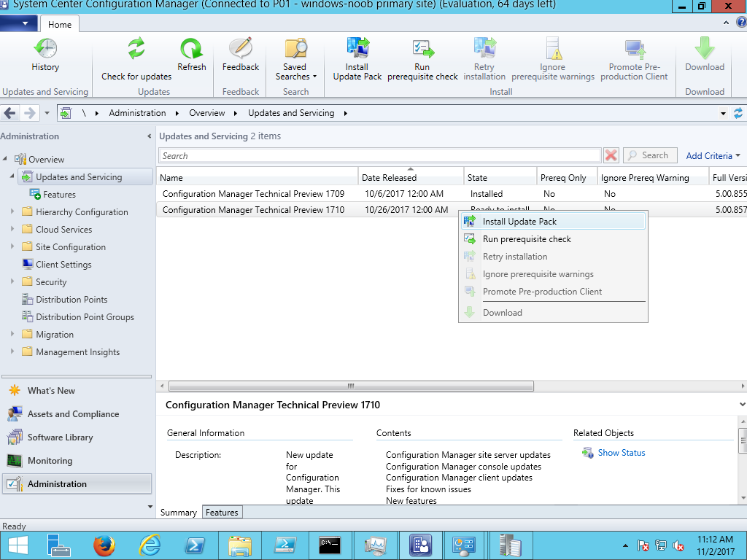Open Firefox from the taskbar

(104, 545)
